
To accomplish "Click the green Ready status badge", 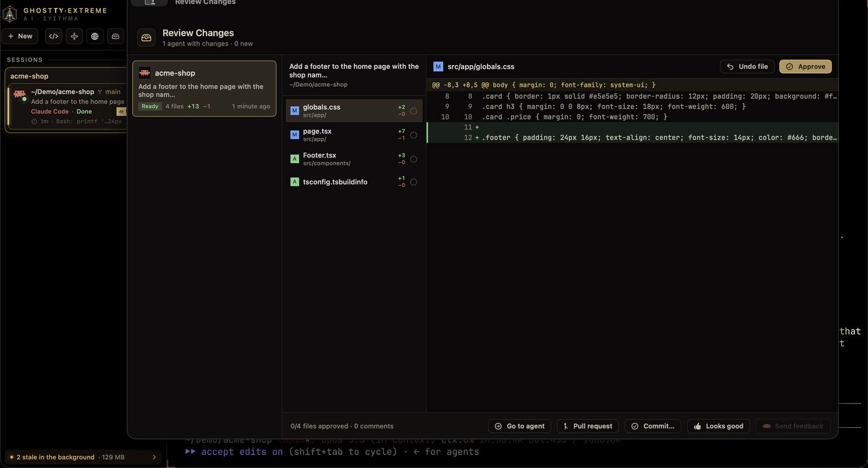I will pos(150,106).
